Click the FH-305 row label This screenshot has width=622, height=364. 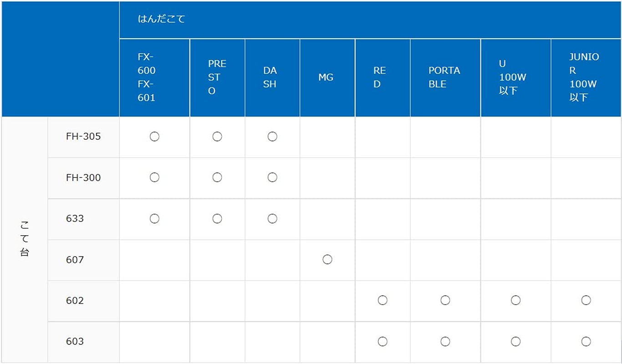(83, 136)
